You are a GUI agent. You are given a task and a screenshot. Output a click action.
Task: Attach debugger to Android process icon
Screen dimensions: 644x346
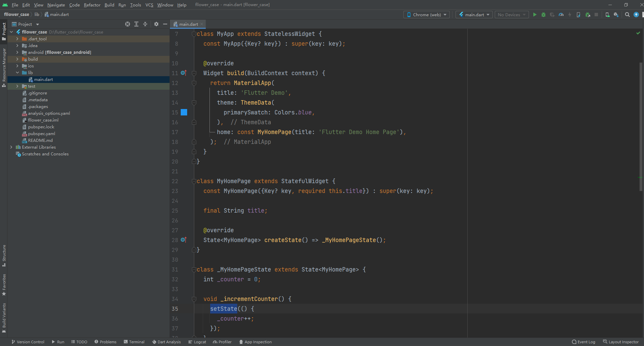[587, 15]
